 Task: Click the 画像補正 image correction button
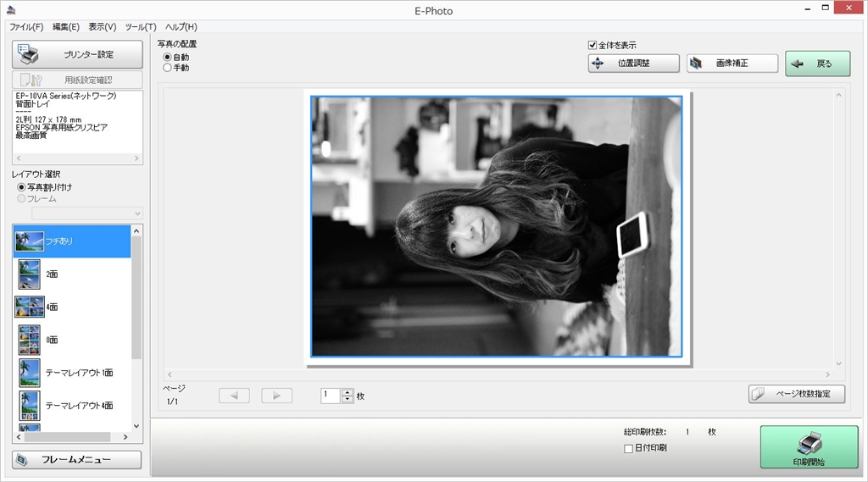732,63
